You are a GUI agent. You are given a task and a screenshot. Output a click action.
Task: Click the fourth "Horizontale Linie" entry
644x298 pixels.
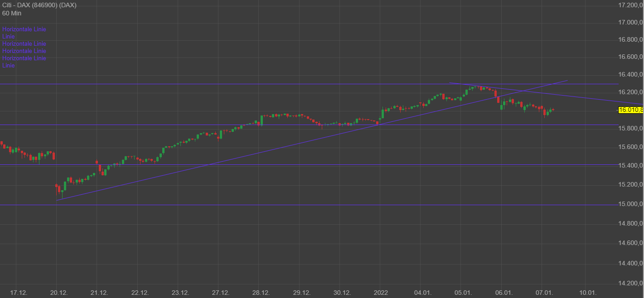pyautogui.click(x=24, y=58)
